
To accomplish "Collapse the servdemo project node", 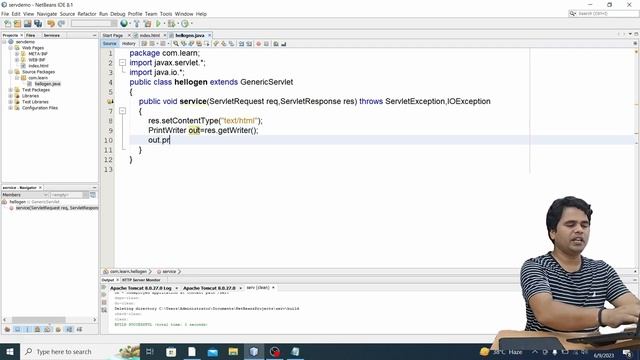I will point(4,42).
